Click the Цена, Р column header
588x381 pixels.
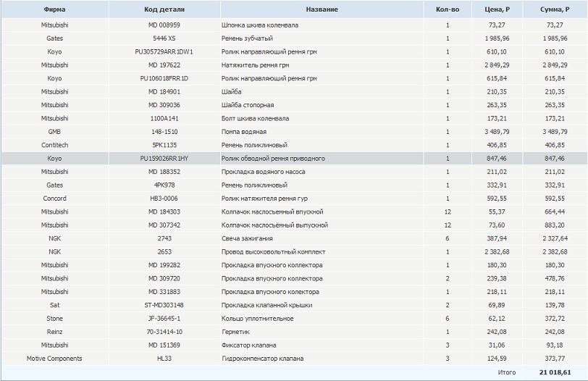click(495, 9)
